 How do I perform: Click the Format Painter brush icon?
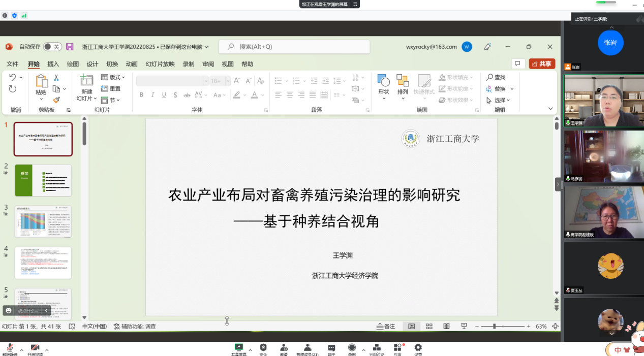56,100
